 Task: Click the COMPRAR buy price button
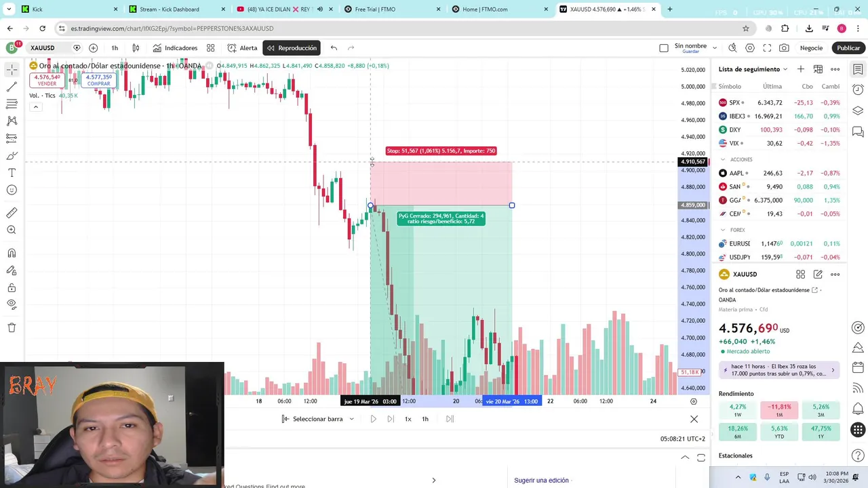click(98, 80)
